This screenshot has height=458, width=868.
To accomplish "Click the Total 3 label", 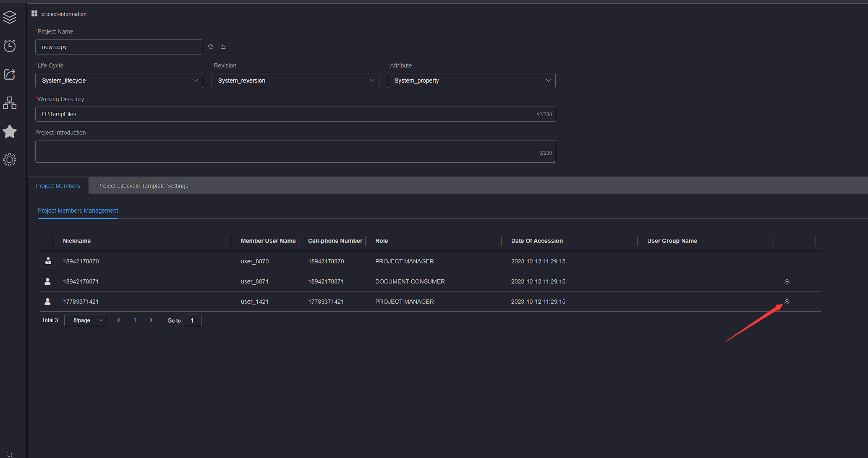I will (50, 320).
